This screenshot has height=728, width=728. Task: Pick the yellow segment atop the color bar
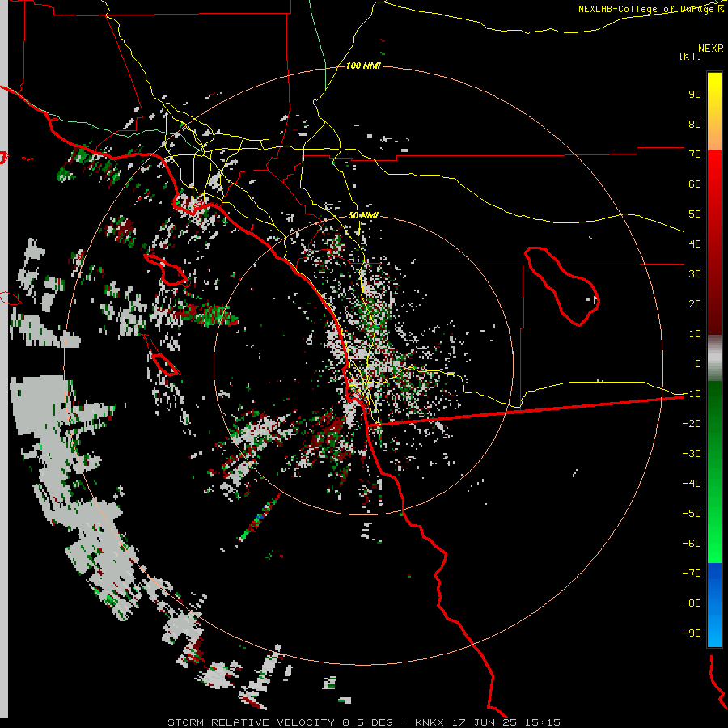click(714, 91)
